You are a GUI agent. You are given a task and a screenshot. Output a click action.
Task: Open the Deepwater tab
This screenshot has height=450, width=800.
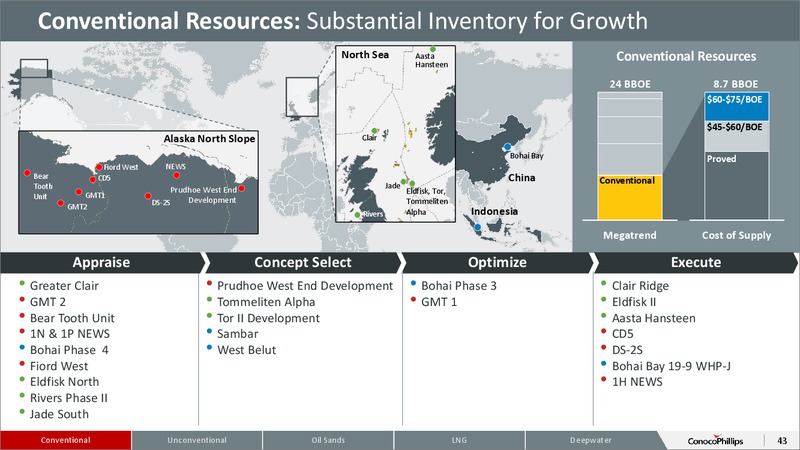[591, 440]
